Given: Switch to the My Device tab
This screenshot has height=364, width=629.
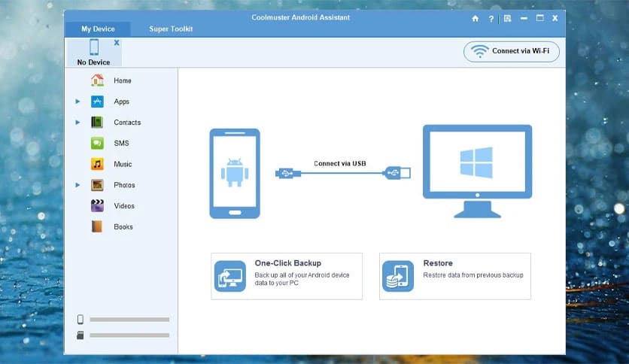Looking at the screenshot, I should click(98, 29).
